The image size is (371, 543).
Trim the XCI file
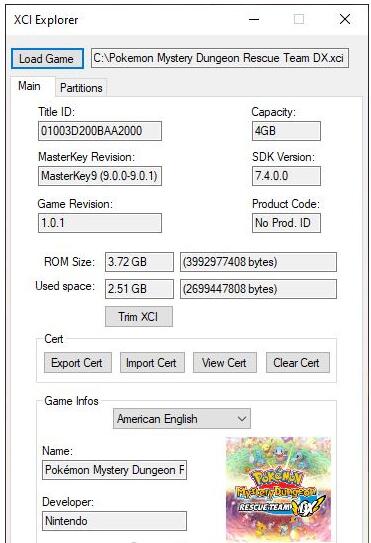[139, 317]
